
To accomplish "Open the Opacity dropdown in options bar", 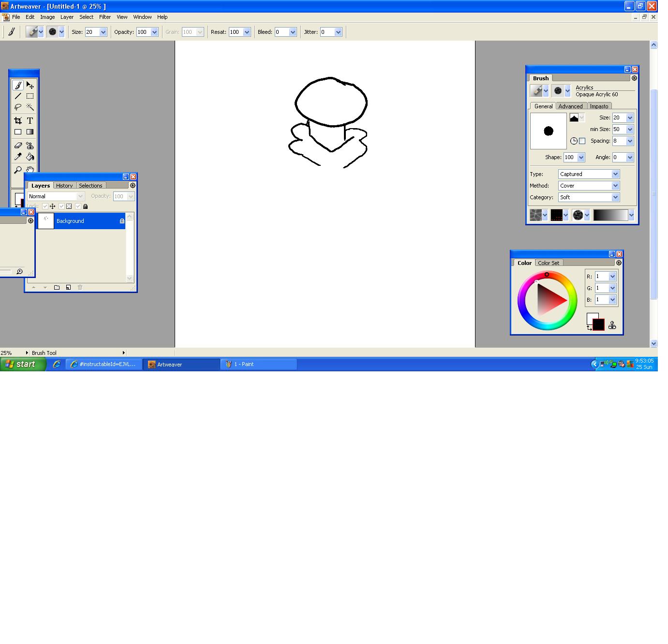I will click(x=154, y=32).
